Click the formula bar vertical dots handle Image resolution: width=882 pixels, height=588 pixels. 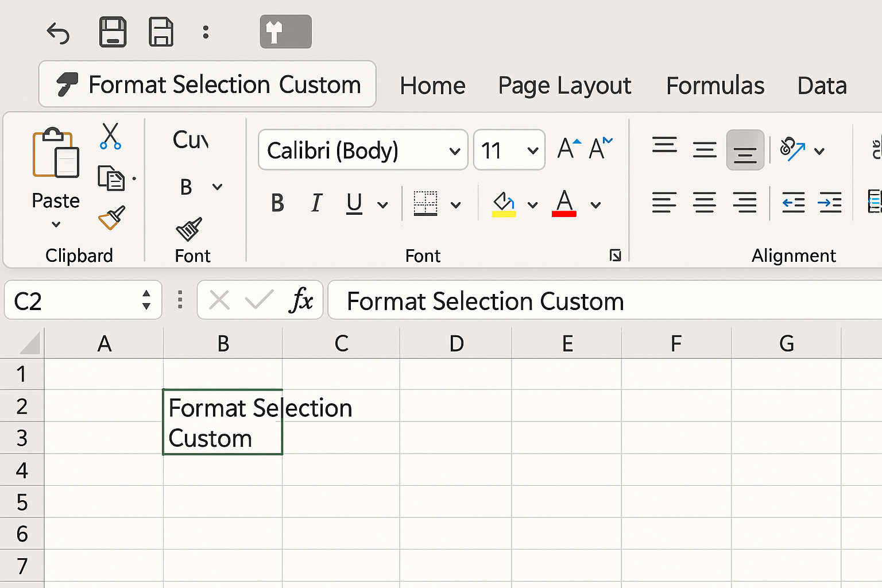[180, 300]
